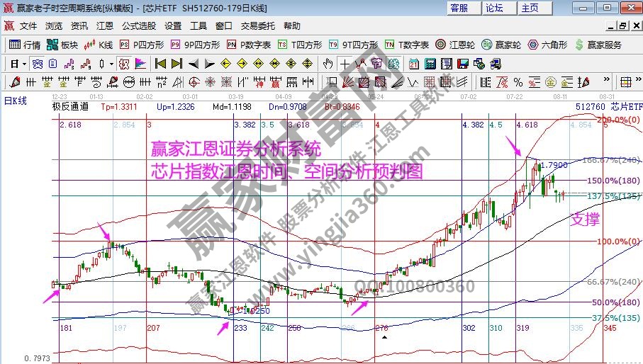This screenshot has width=643, height=364.
Task: Toggle the P四方形 square chart view
Action: 140,45
